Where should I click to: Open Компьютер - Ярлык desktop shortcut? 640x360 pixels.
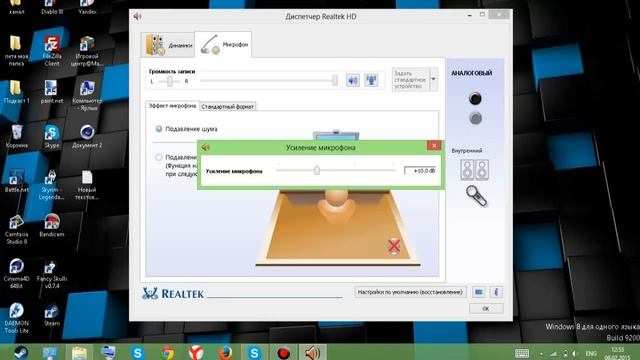coord(87,96)
